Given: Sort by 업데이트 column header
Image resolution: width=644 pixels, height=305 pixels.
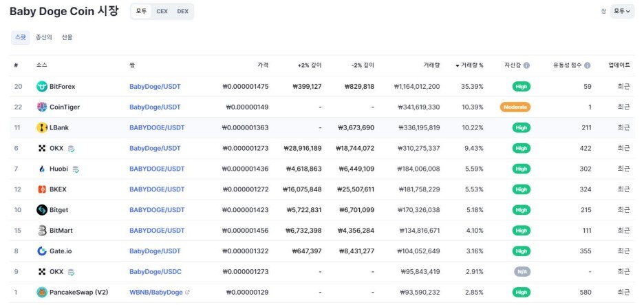Looking at the screenshot, I should tap(619, 65).
